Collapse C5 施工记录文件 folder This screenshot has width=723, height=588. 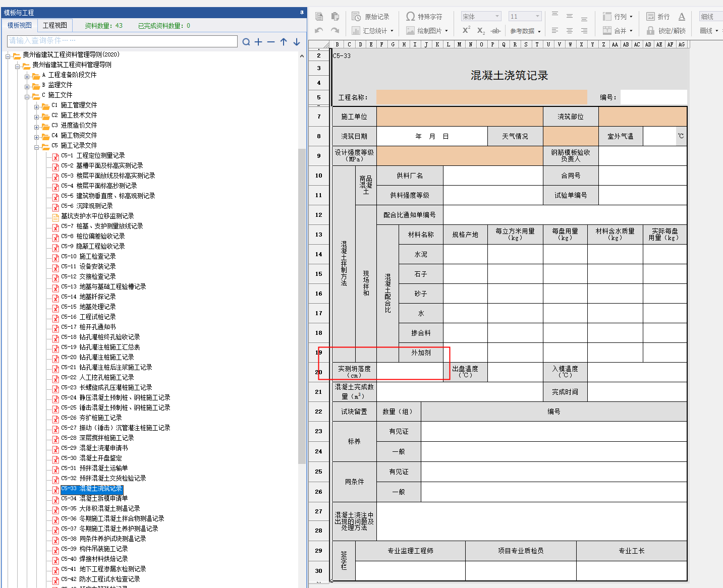(x=37, y=147)
